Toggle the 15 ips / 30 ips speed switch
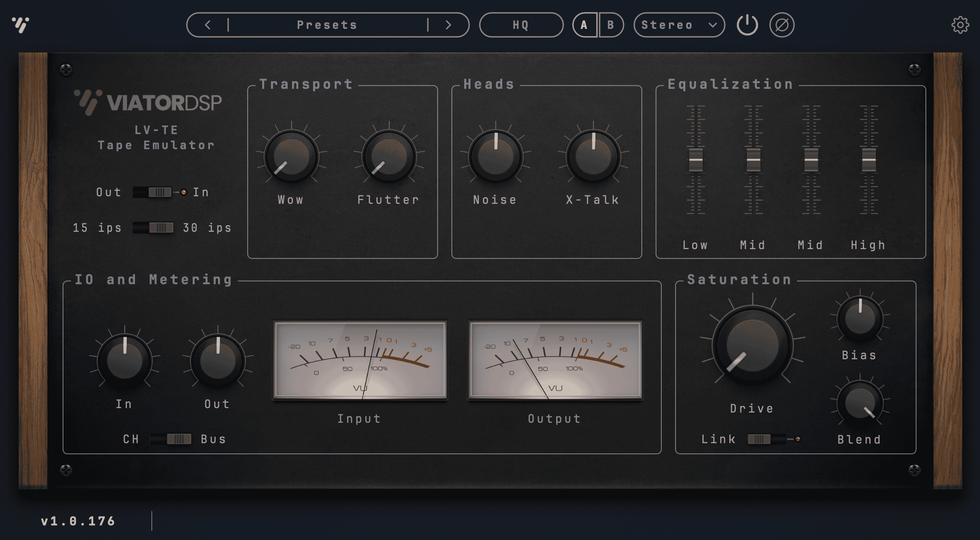The height and width of the screenshot is (540, 980). (154, 228)
